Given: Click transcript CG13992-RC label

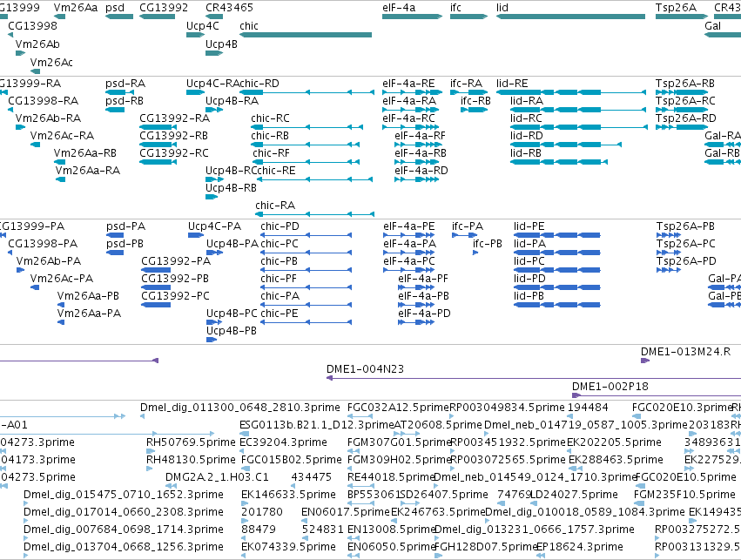Looking at the screenshot, I should click(x=174, y=153).
